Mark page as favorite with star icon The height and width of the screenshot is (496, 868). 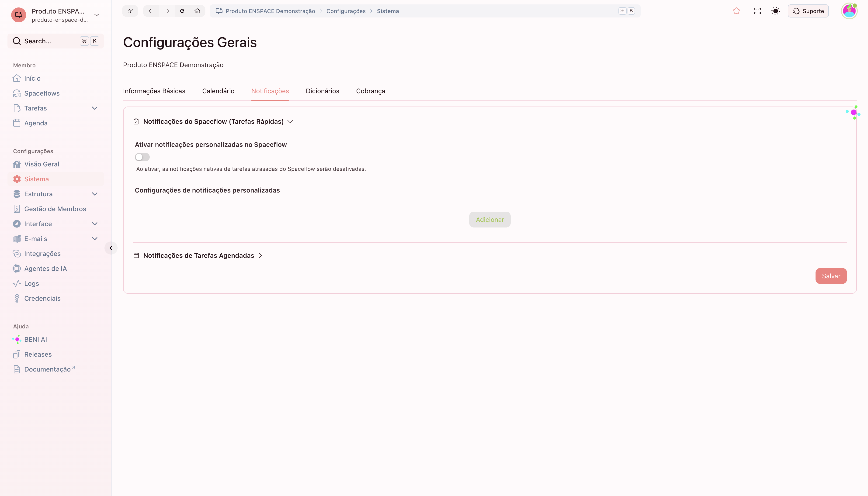(736, 11)
